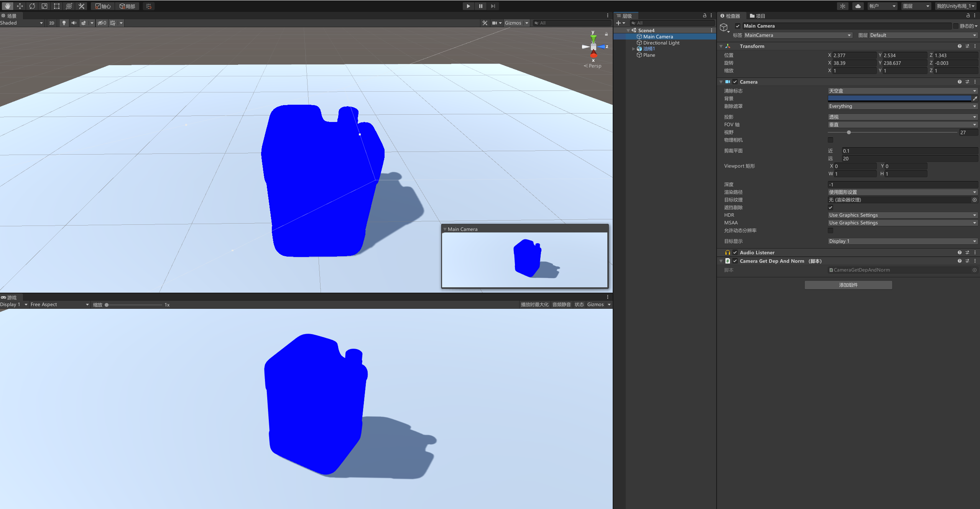Lock the Hierarchy panel padlock icon

704,16
